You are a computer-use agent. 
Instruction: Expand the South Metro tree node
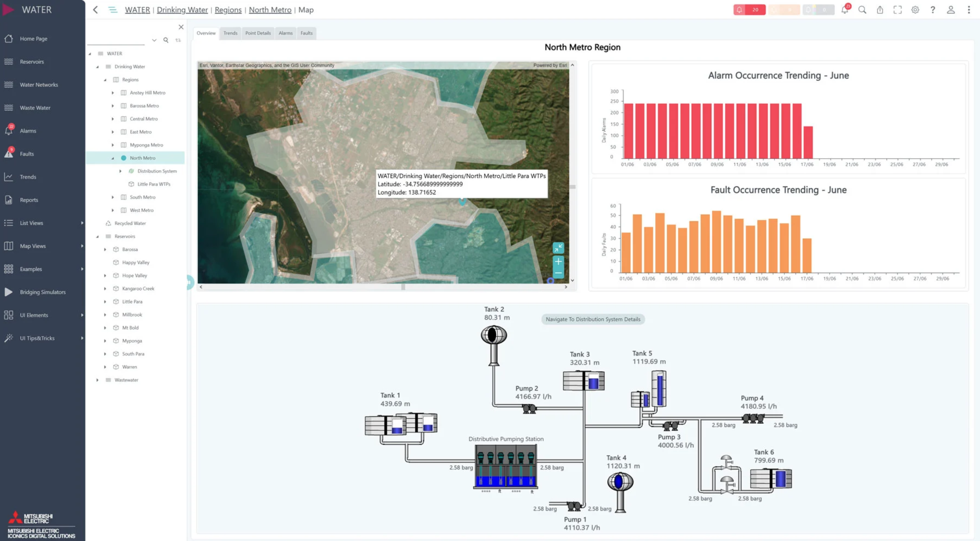click(x=113, y=197)
